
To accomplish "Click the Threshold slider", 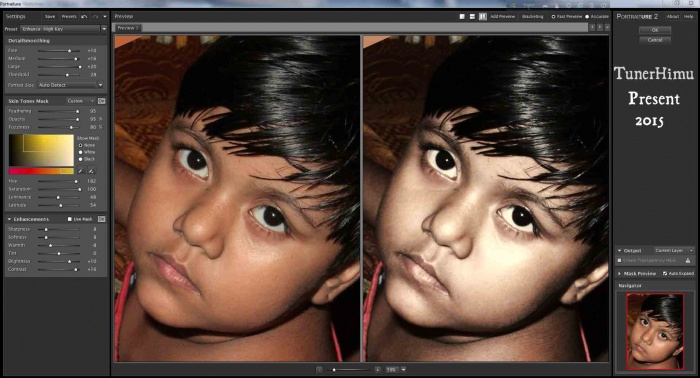I will [59, 75].
